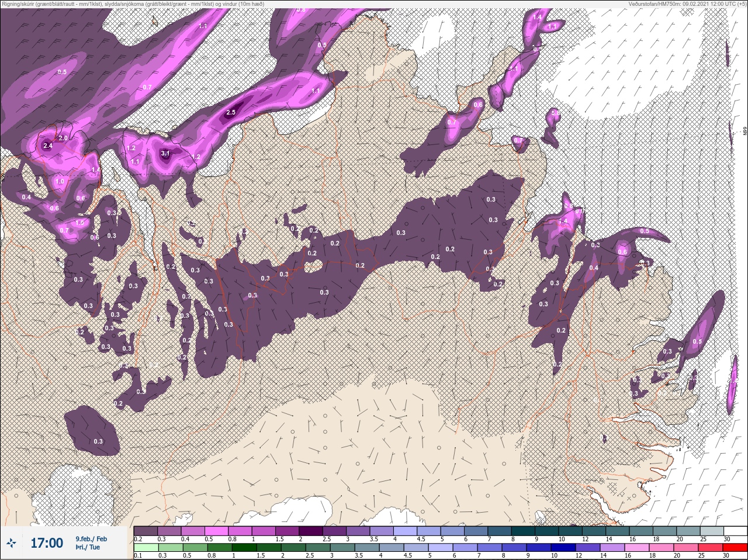The height and width of the screenshot is (560, 748).
Task: Pick the white swatch ending the top legend row
Action: [735, 531]
